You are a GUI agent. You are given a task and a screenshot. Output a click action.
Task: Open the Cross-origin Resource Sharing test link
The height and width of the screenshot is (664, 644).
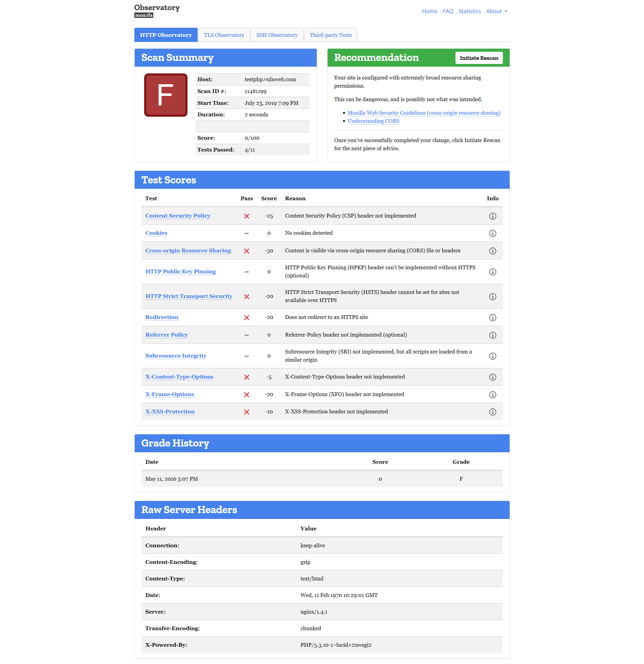pos(188,251)
